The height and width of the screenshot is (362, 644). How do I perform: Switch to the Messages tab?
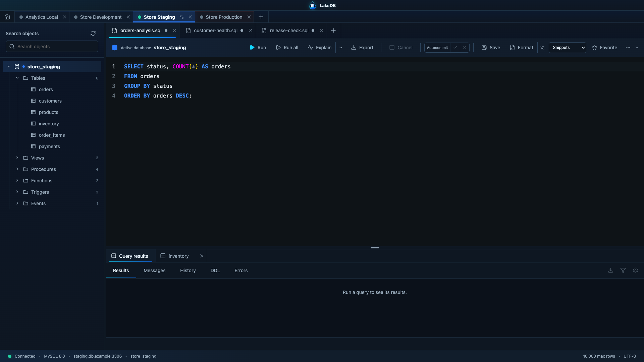pos(154,270)
